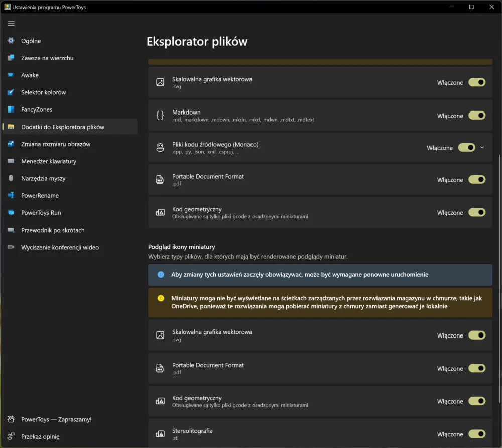The image size is (502, 448).
Task: Go to Narzędzia myszy
Action: (70, 178)
